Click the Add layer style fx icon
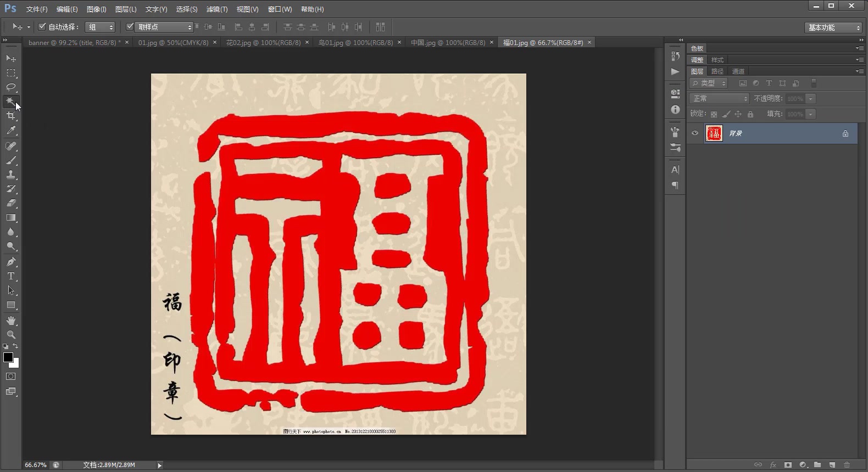This screenshot has width=868, height=472. tap(773, 465)
